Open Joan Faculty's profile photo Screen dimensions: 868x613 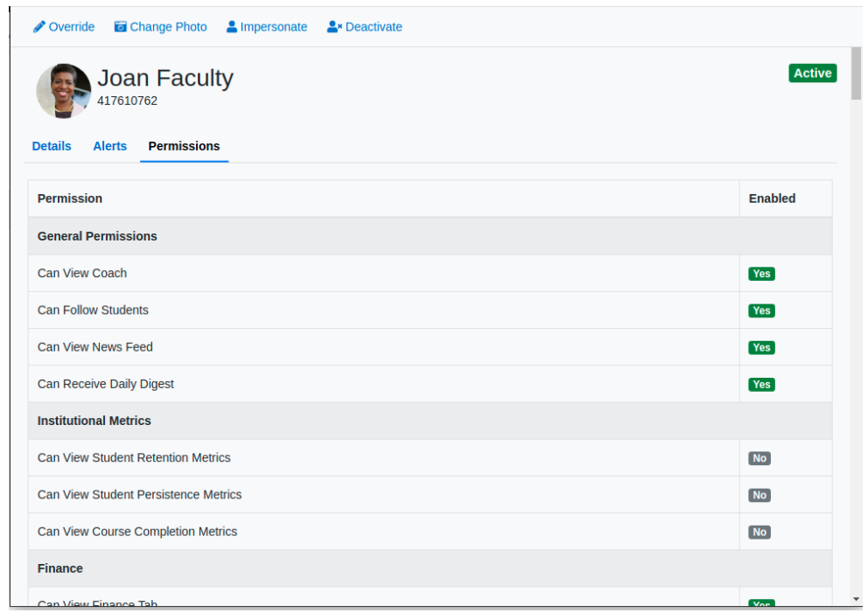pos(64,91)
